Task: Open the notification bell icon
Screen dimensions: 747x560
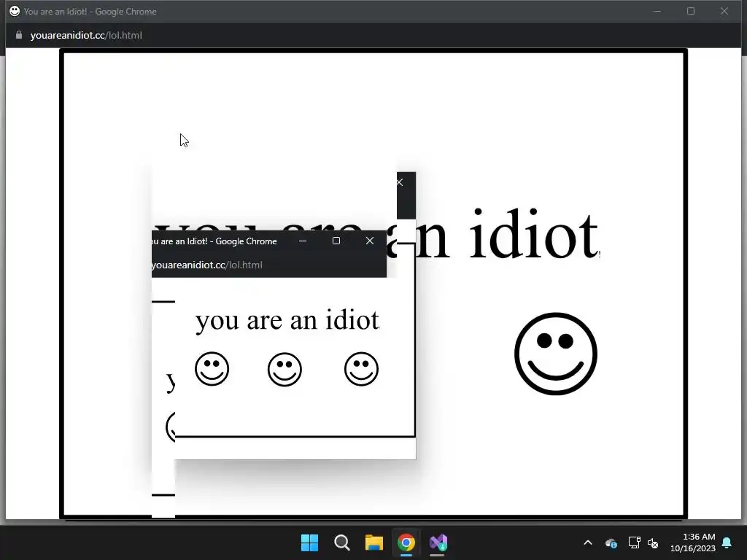Action: (x=727, y=542)
